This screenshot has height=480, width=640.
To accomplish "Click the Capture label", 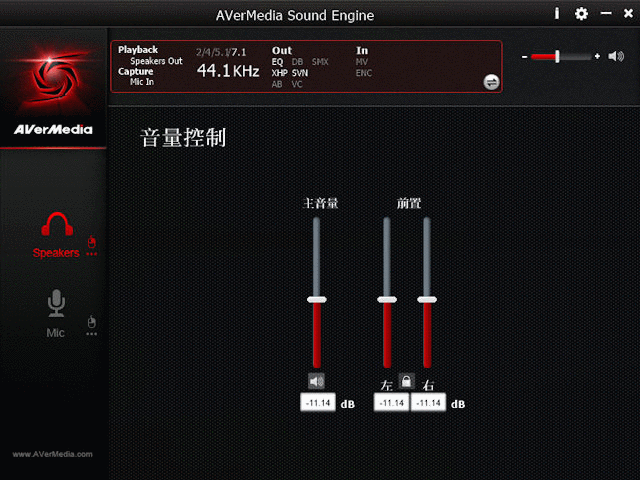I will 136,71.
